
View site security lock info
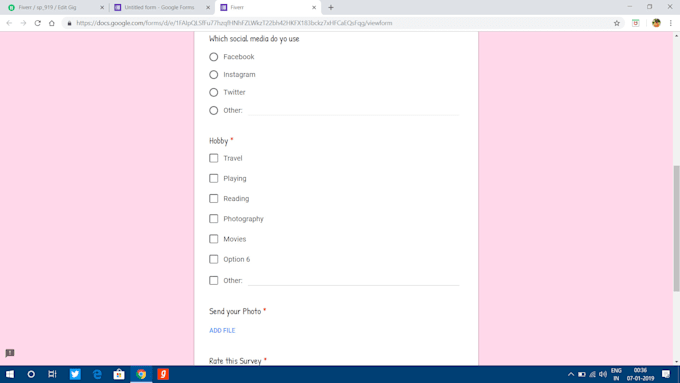[69, 23]
